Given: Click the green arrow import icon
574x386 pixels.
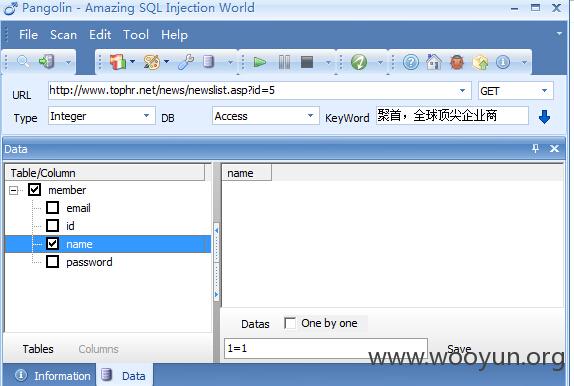Looking at the screenshot, I should 46,62.
